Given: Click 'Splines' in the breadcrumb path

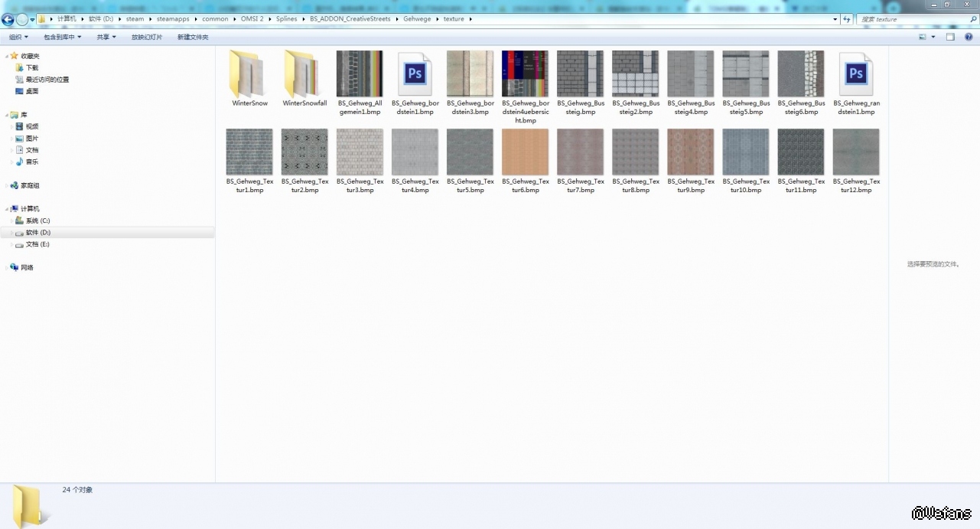Looking at the screenshot, I should coord(286,19).
